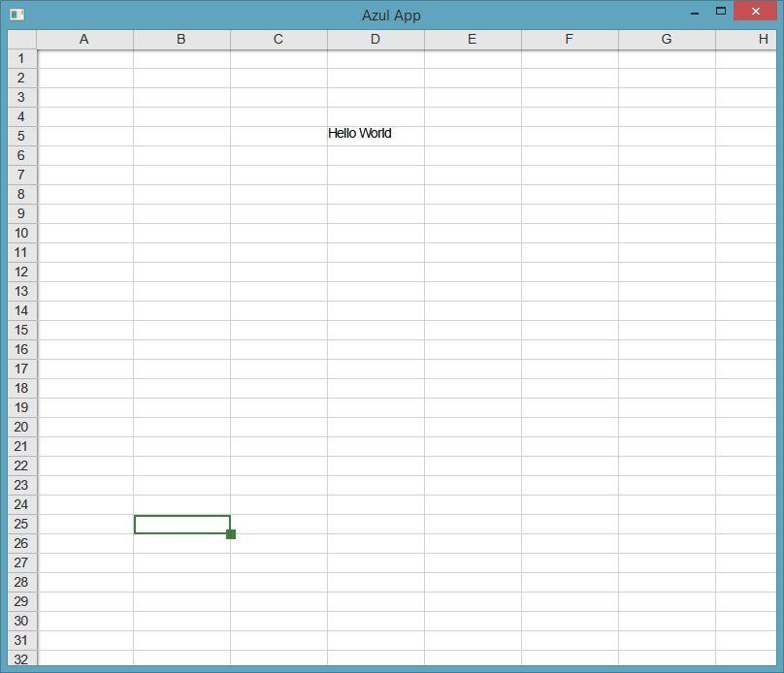
Task: Click the app icon in title bar
Action: (x=16, y=15)
